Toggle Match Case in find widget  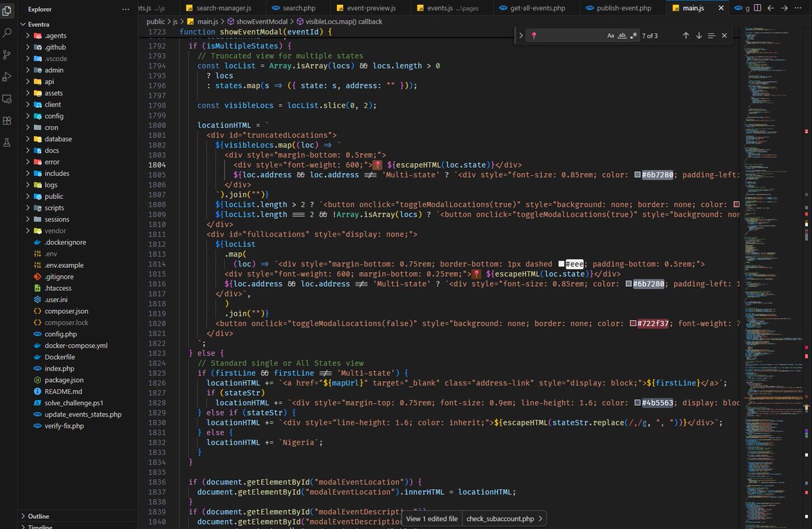pyautogui.click(x=610, y=35)
